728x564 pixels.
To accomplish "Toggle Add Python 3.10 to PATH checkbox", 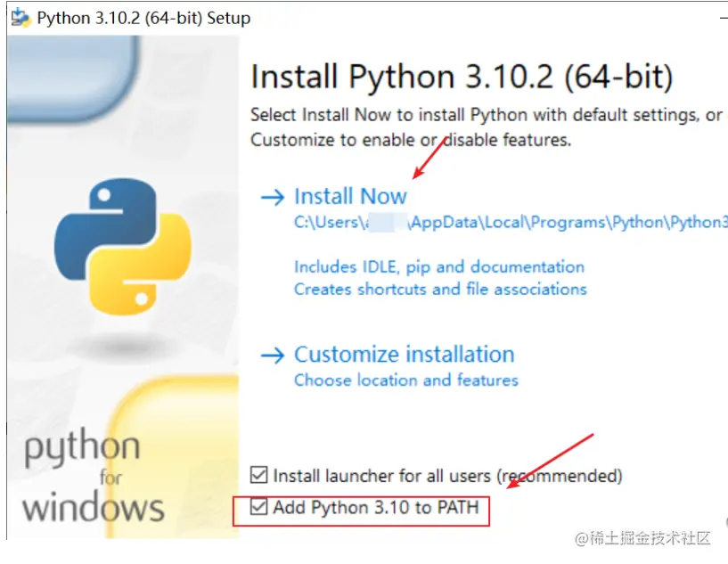I will [258, 506].
